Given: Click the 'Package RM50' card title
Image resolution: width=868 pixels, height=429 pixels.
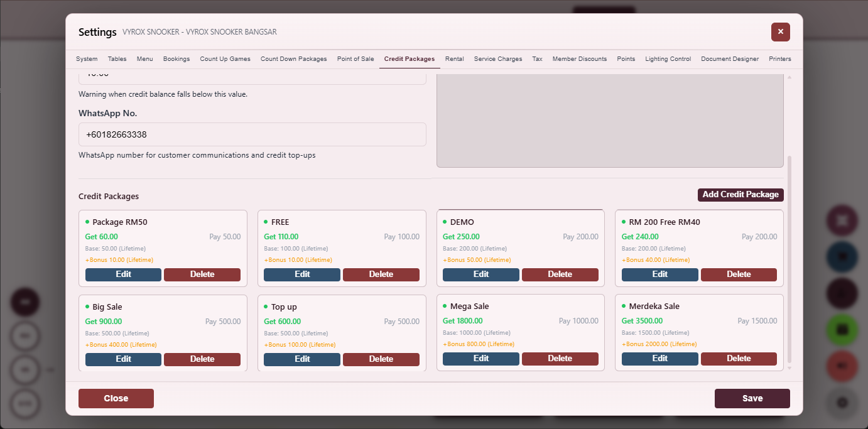Looking at the screenshot, I should pyautogui.click(x=119, y=222).
